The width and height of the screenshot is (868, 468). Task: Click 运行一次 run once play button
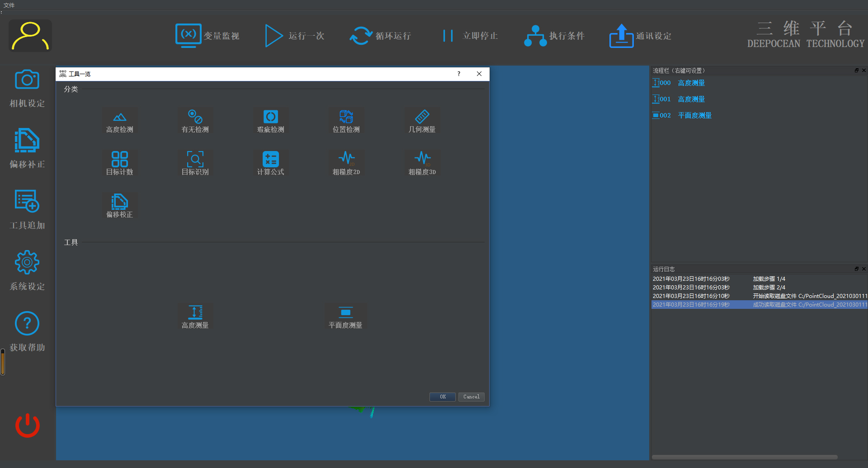(x=294, y=36)
